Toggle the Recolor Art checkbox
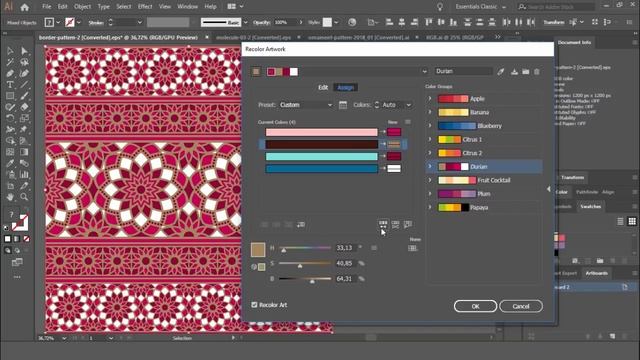Viewport: 640px width, 360px height. click(x=254, y=305)
